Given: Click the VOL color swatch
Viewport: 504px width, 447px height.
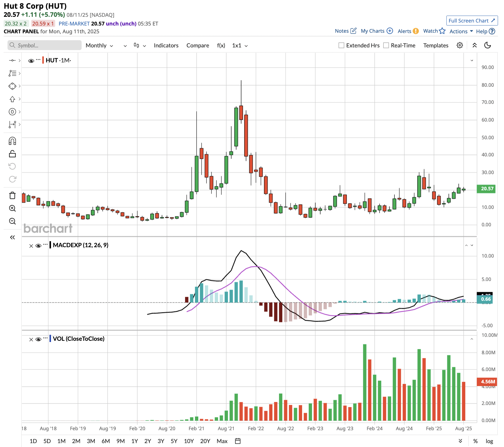Looking at the screenshot, I should 50,339.
